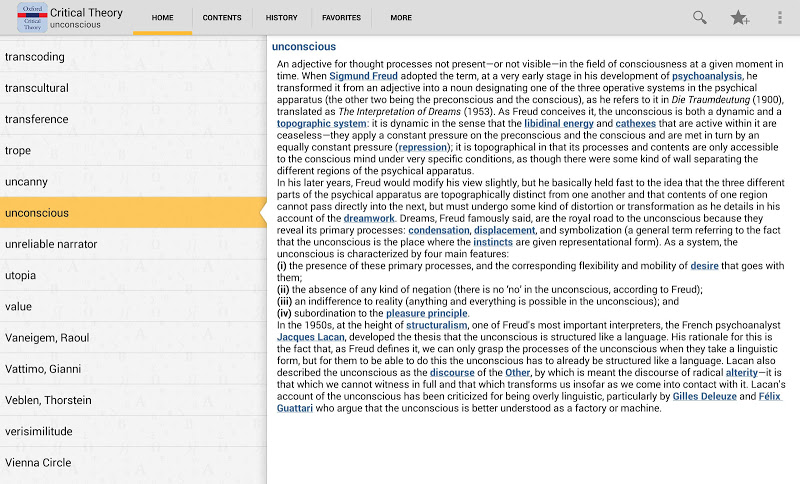Switch to the HOME tab
This screenshot has width=800, height=484.
[162, 18]
